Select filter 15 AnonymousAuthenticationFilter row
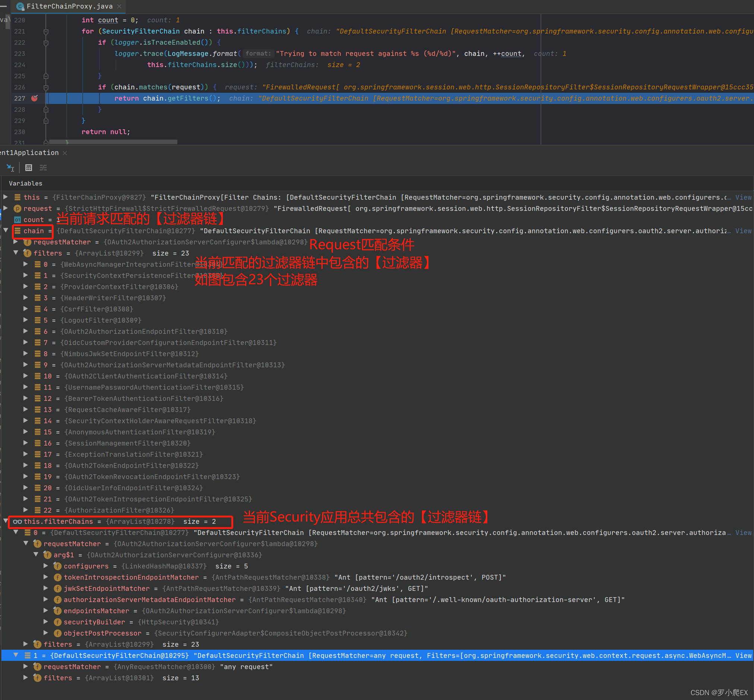 377,432
